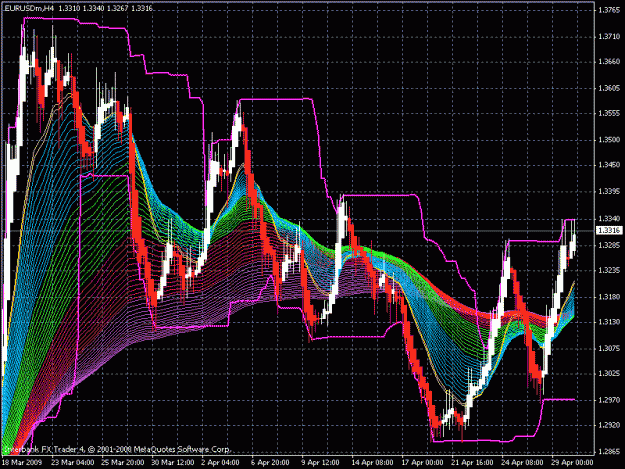Click the 1.3555 price axis label
The width and height of the screenshot is (625, 469).
coord(609,114)
